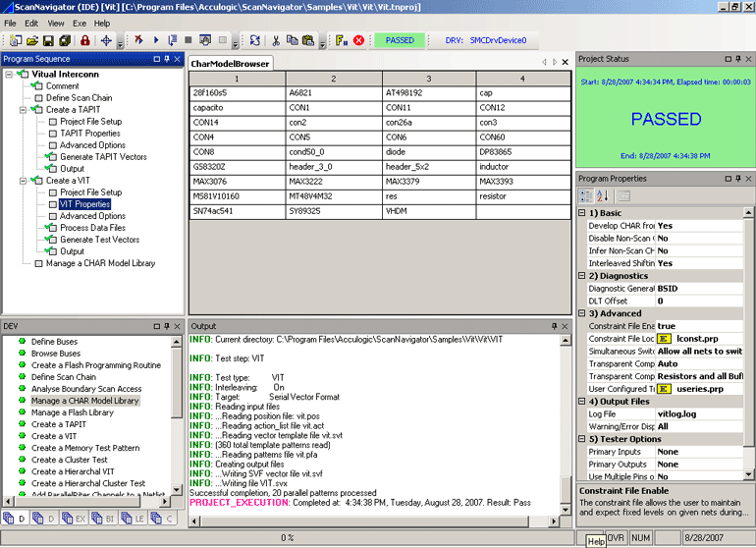Click the Program Properties vertical scrollbar
The width and height of the screenshot is (756, 548).
pos(748,344)
